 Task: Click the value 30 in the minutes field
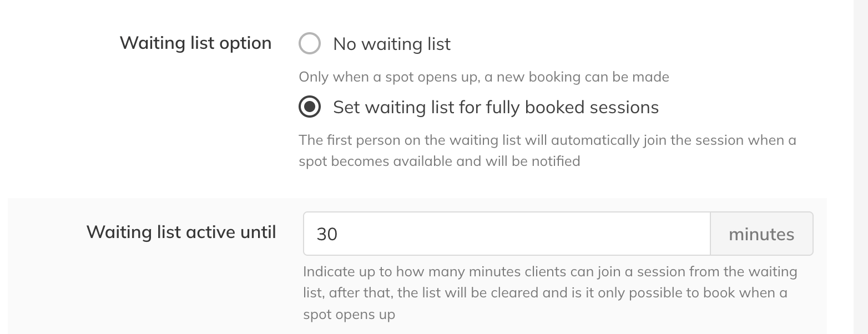[x=327, y=234]
